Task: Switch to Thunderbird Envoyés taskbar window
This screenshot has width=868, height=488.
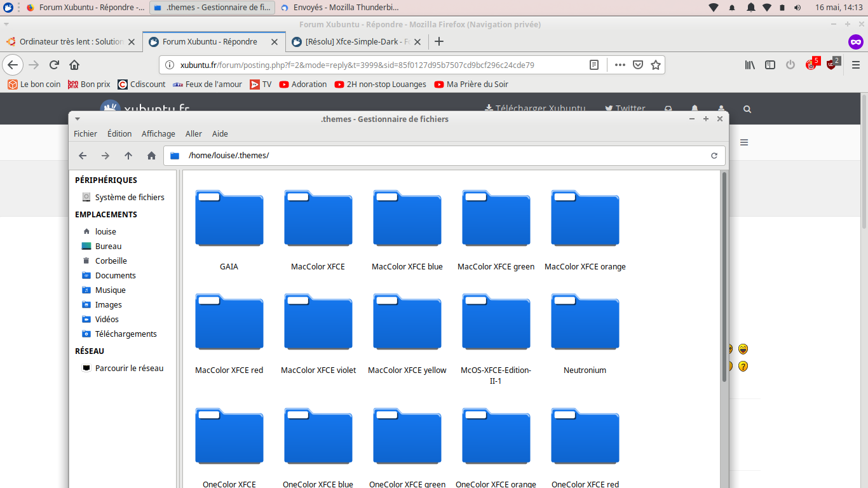Action: (340, 8)
